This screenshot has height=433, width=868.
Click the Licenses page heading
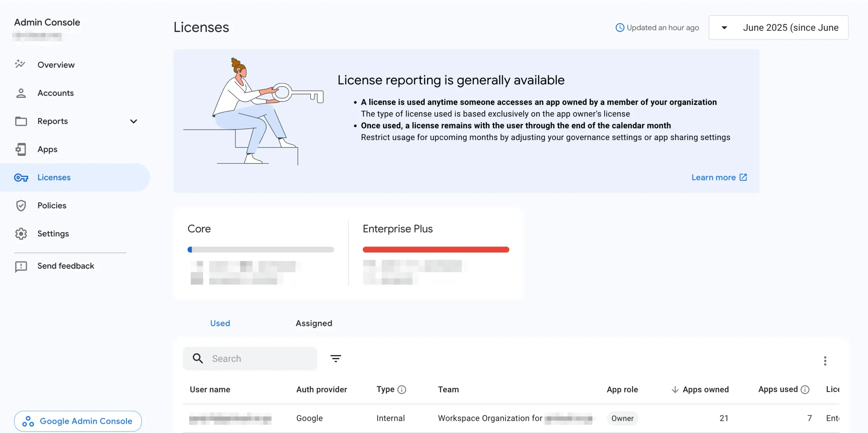(201, 27)
